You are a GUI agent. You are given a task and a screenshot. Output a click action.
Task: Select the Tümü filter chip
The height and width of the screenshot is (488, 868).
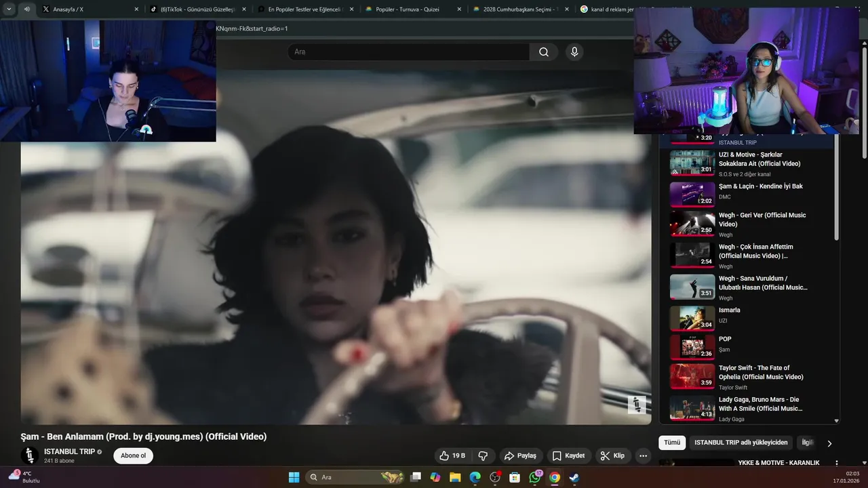tap(672, 443)
